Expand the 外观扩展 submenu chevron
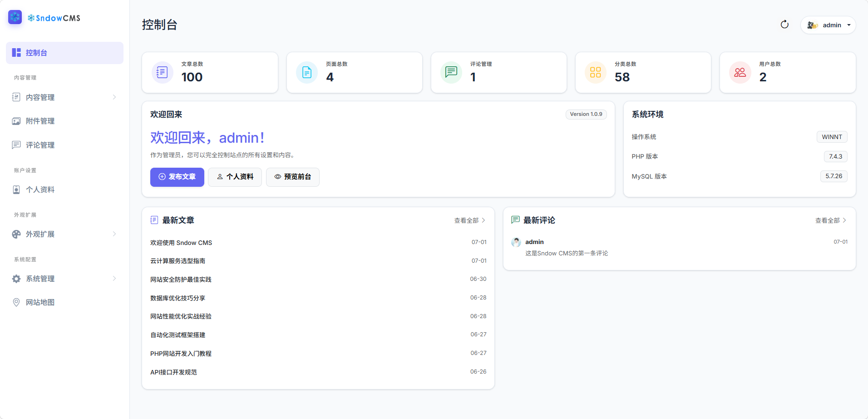The image size is (868, 419). coord(114,234)
